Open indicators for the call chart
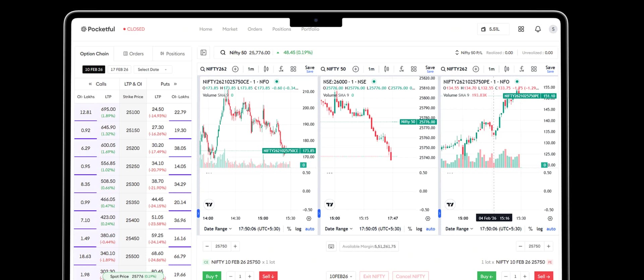 coord(281,69)
